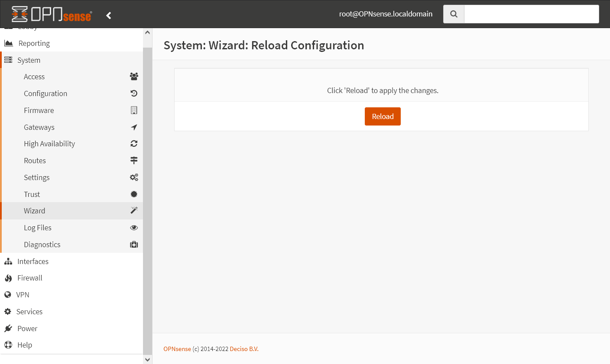Click the Settings gears icon
610x364 pixels.
134,177
